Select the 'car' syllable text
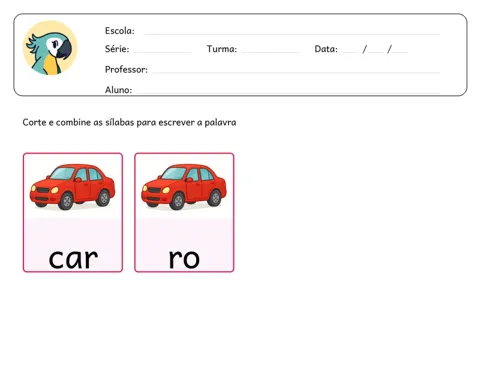This screenshot has width=480, height=384. tap(73, 259)
